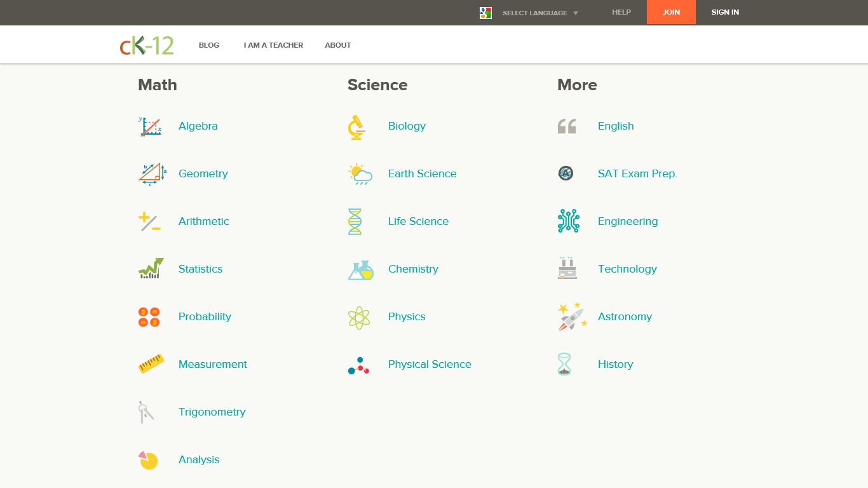Click the Geometry triangle icon

(152, 174)
